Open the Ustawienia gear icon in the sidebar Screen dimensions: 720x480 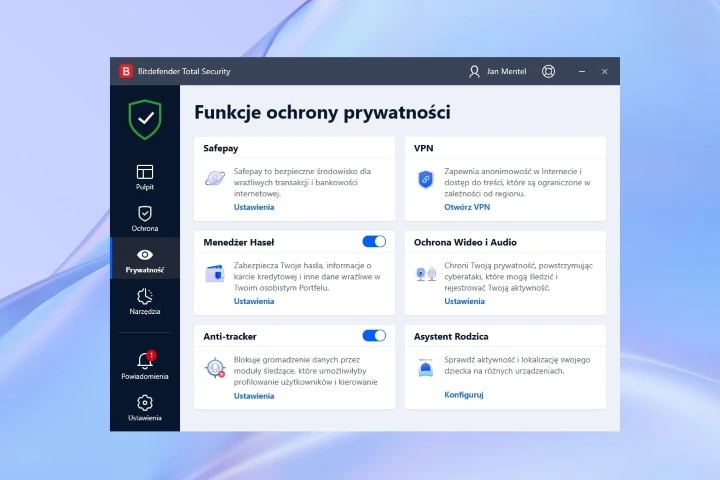145,403
